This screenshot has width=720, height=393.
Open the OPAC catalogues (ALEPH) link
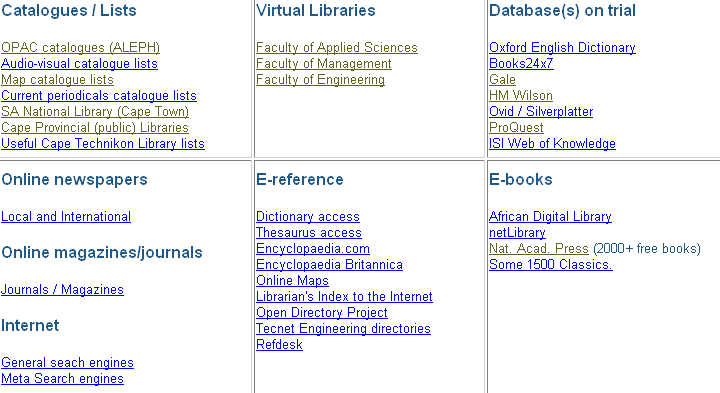(80, 48)
